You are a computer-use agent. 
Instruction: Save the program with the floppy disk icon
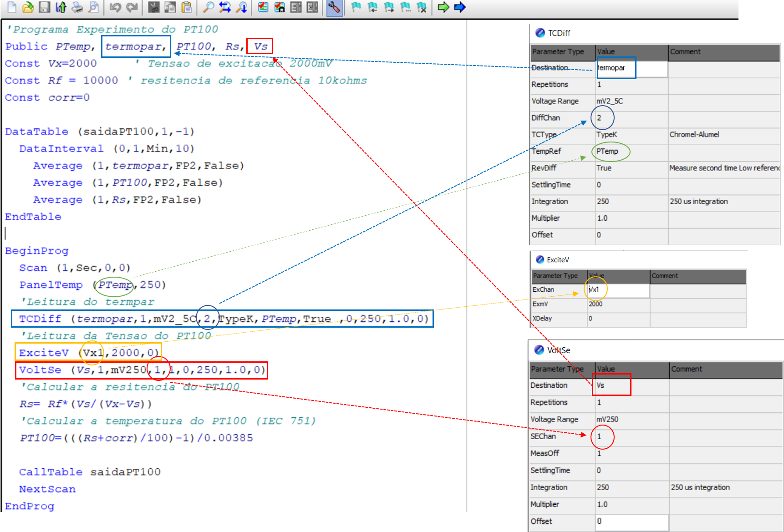pyautogui.click(x=44, y=7)
